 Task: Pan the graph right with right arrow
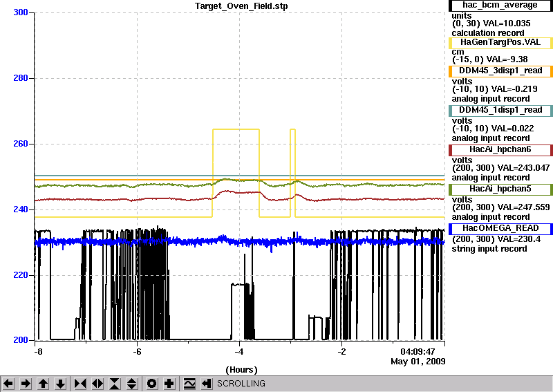[26, 384]
